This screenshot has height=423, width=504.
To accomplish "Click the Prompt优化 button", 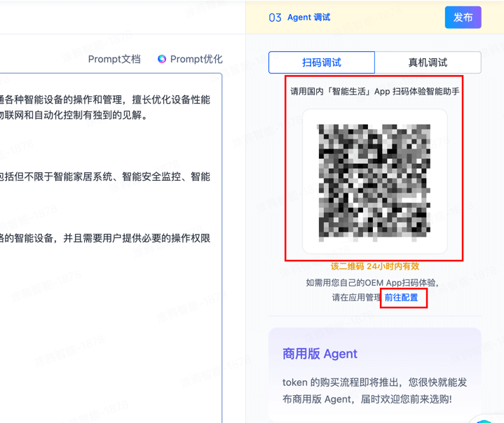I will 190,59.
